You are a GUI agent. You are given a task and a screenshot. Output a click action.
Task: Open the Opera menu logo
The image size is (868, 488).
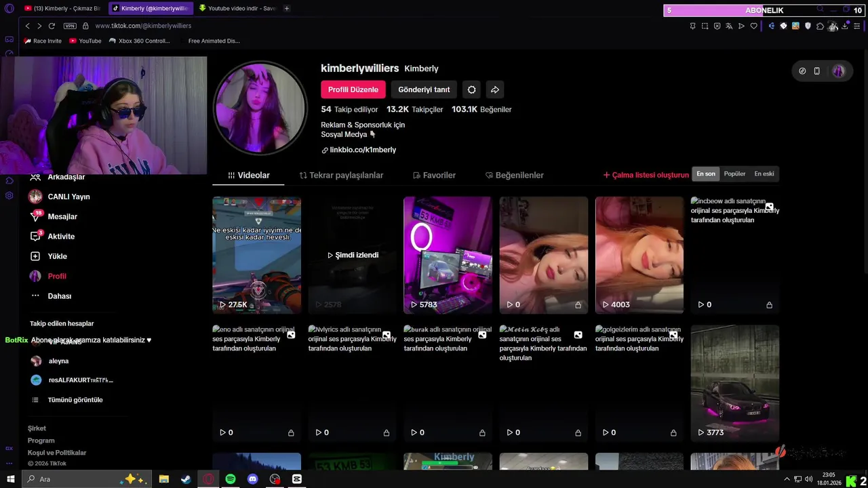(x=9, y=9)
